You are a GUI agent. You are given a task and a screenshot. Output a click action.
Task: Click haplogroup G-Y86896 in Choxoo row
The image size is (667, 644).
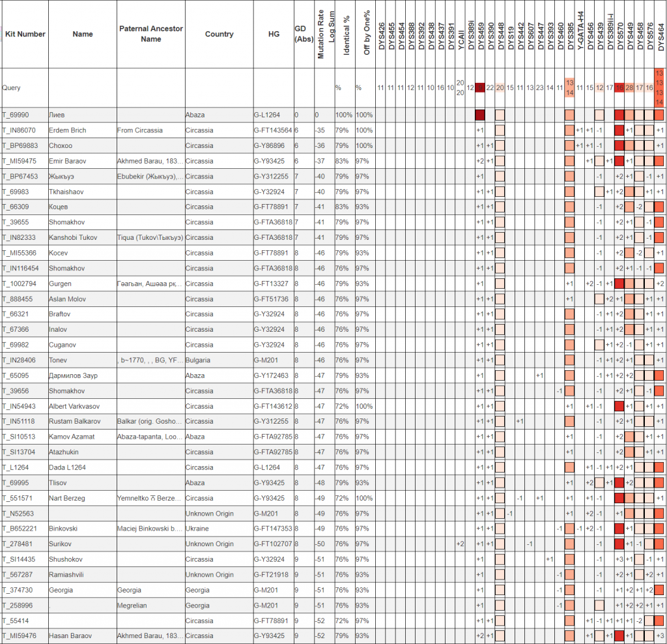(x=271, y=146)
